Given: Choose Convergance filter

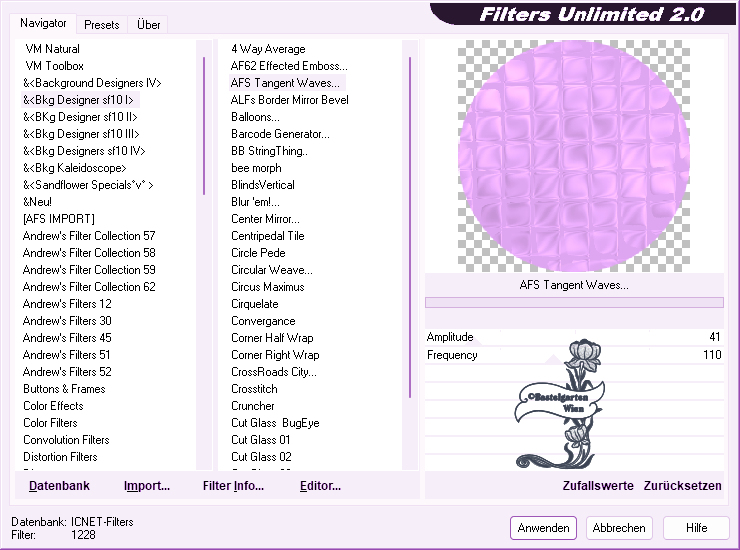Looking at the screenshot, I should coord(263,321).
